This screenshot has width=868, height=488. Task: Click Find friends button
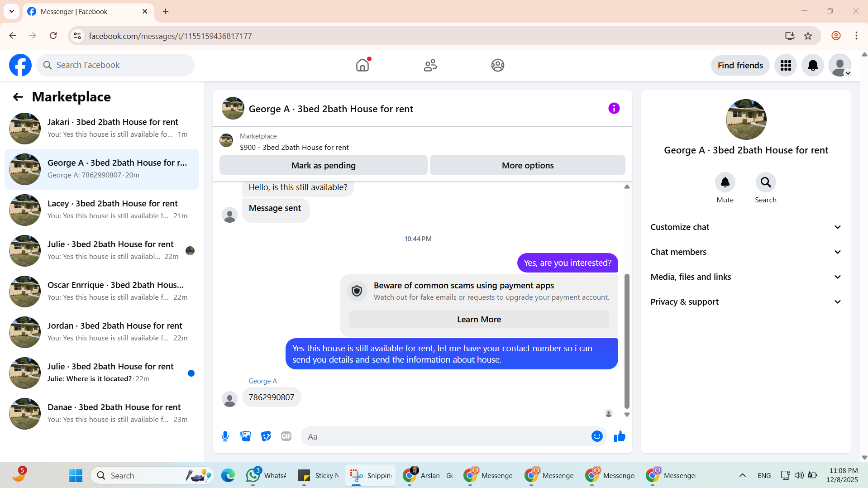click(x=740, y=66)
